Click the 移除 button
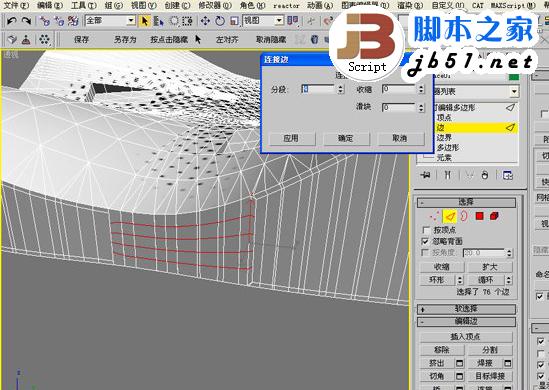This screenshot has height=390, width=549. click(442, 350)
